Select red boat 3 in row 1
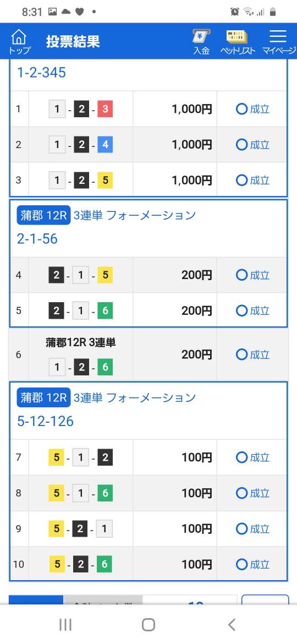 [x=106, y=109]
